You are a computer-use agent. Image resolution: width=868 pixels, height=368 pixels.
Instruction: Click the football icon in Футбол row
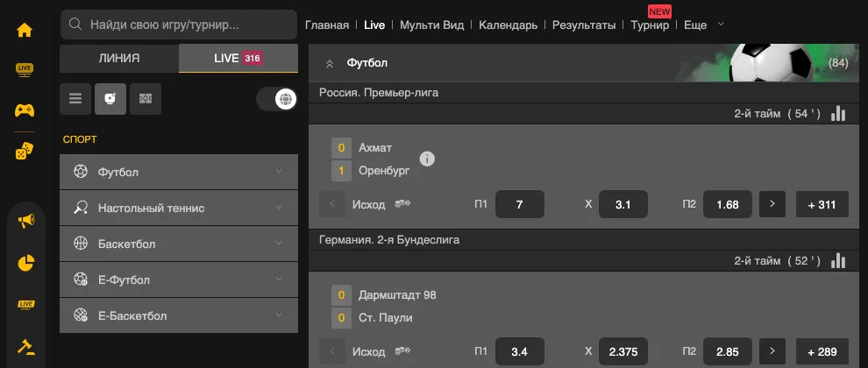pyautogui.click(x=81, y=172)
